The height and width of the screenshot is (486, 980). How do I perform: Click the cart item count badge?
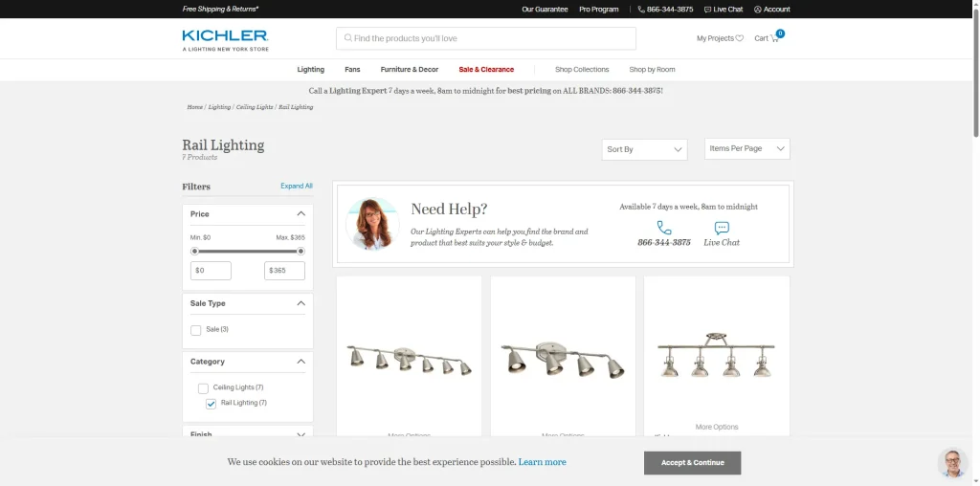pyautogui.click(x=781, y=33)
